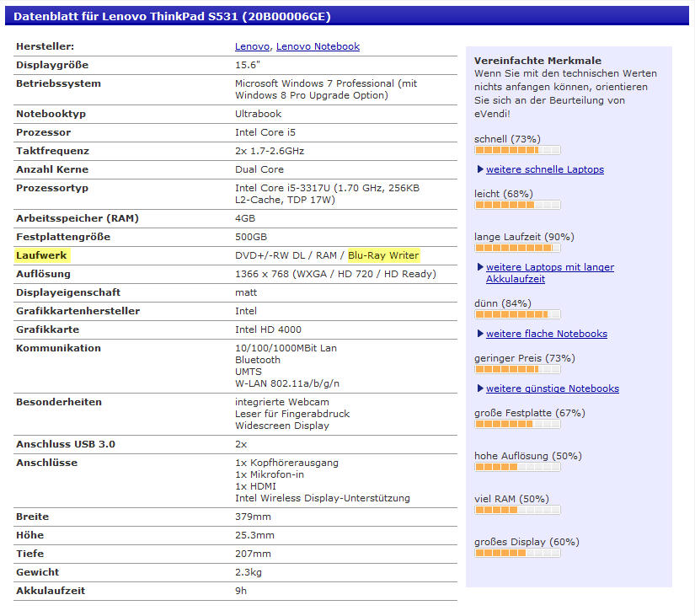Visit the 'weitere günstige Notebooks' link
This screenshot has height=616, width=695.
pyautogui.click(x=552, y=388)
